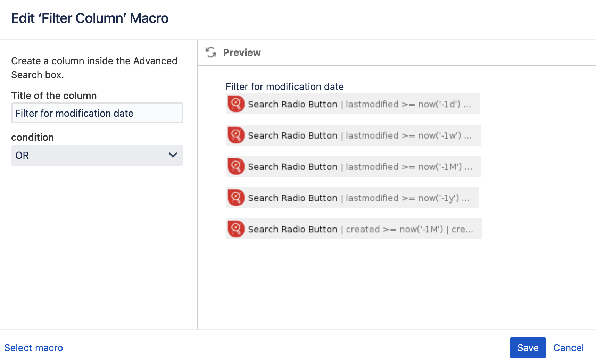Click the red search icon for the '-1w' macro
This screenshot has width=596, height=364.
[x=236, y=135]
